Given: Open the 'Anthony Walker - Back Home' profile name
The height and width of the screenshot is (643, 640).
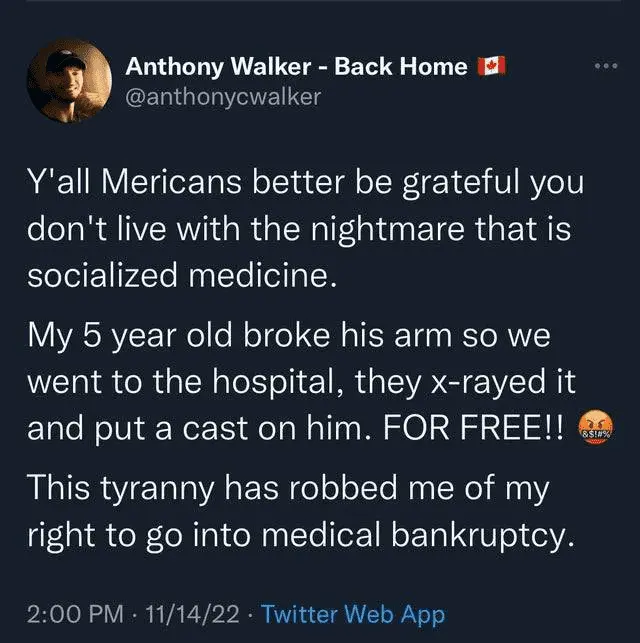Looking at the screenshot, I should [296, 67].
